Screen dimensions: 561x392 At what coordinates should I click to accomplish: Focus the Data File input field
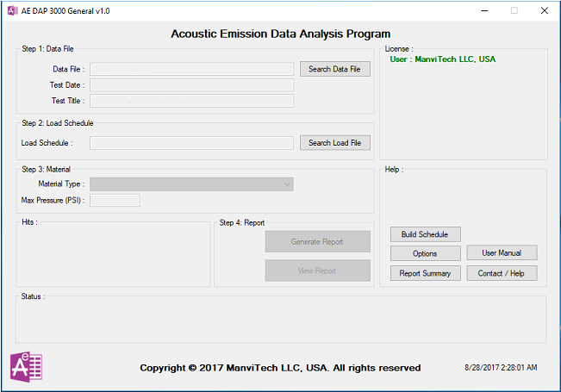[x=192, y=69]
